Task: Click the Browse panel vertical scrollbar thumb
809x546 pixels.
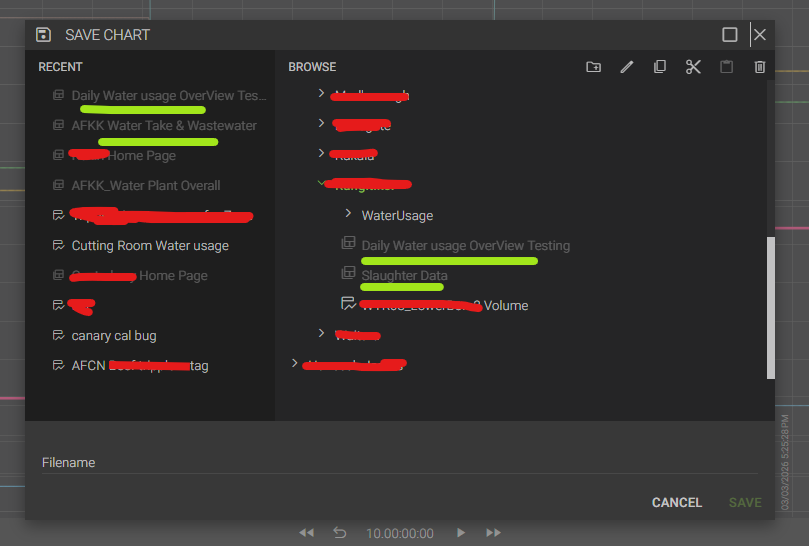Action: pos(771,308)
